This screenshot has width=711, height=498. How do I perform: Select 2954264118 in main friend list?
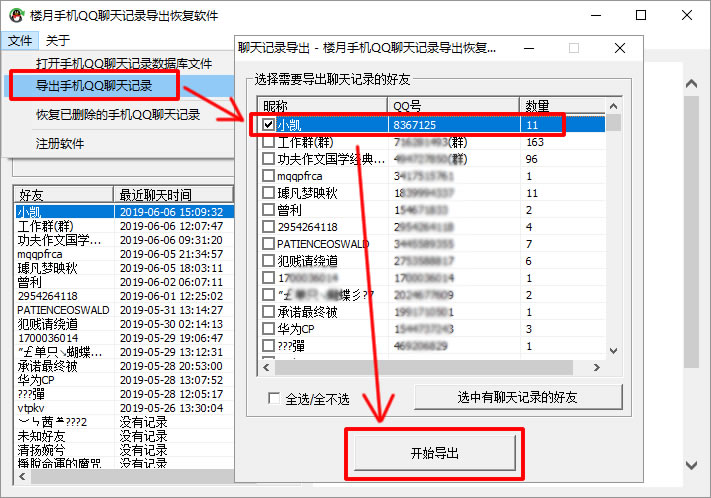pyautogui.click(x=48, y=296)
